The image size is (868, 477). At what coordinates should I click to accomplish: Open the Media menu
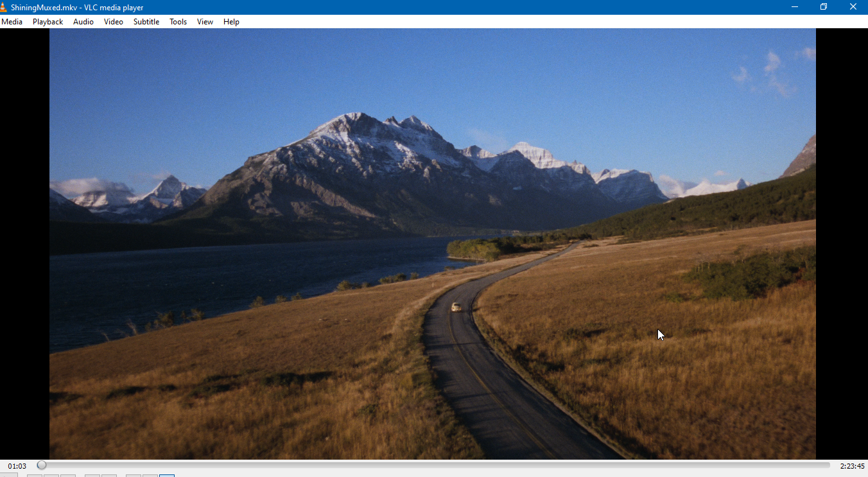(x=12, y=22)
